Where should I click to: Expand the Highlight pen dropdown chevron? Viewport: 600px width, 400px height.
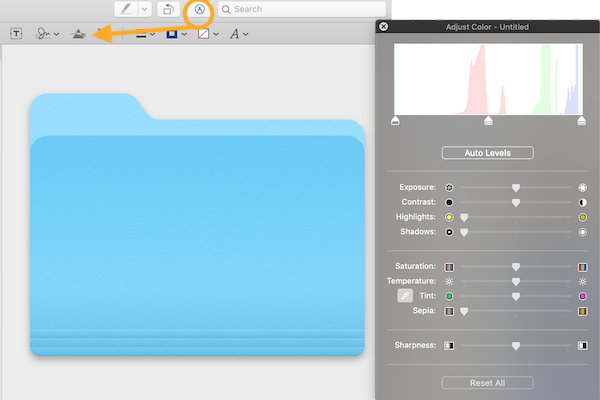[x=144, y=9]
